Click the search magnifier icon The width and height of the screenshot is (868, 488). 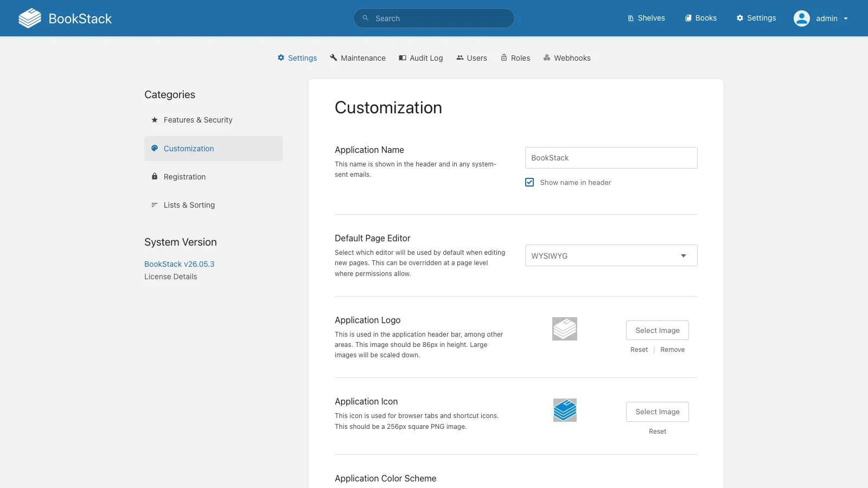click(366, 18)
